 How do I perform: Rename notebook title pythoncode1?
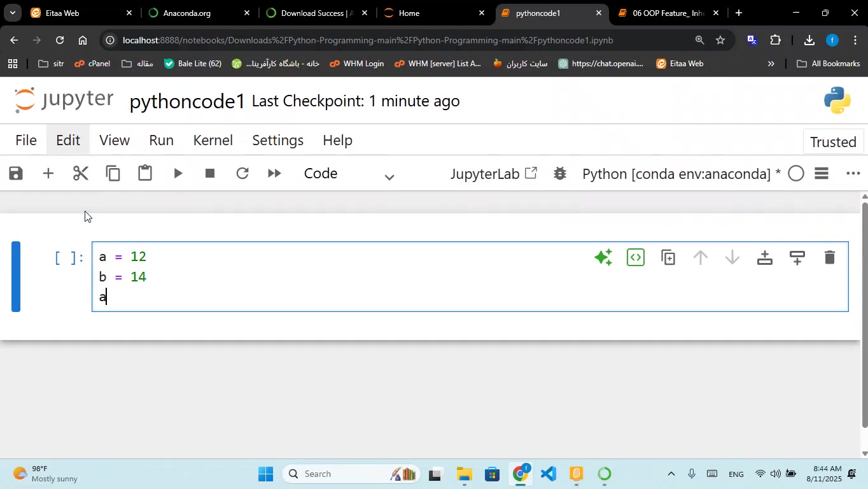(187, 102)
